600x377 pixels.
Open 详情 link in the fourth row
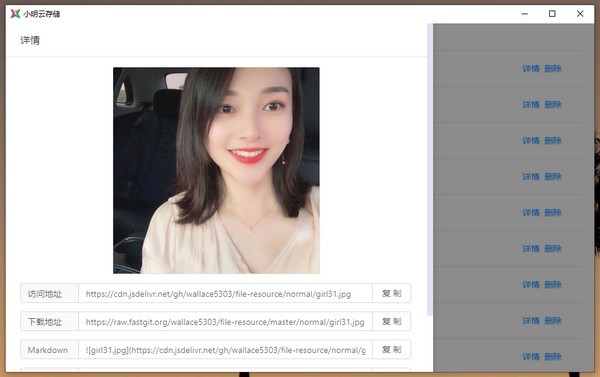[531, 176]
